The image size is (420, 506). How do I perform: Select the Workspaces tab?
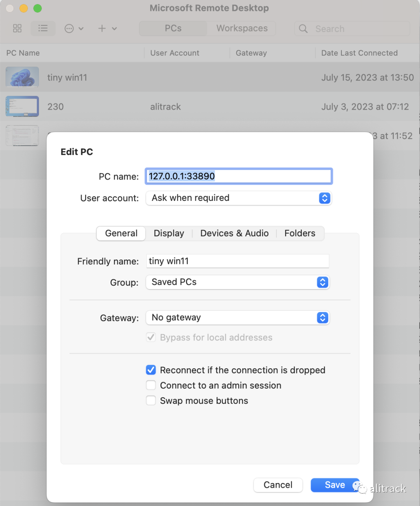242,28
